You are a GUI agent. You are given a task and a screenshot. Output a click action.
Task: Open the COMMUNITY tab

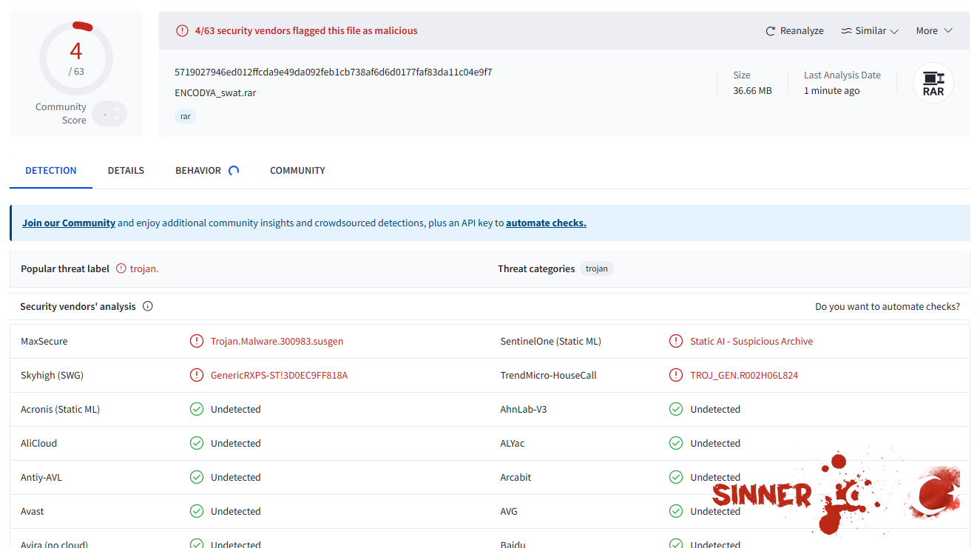[297, 171]
